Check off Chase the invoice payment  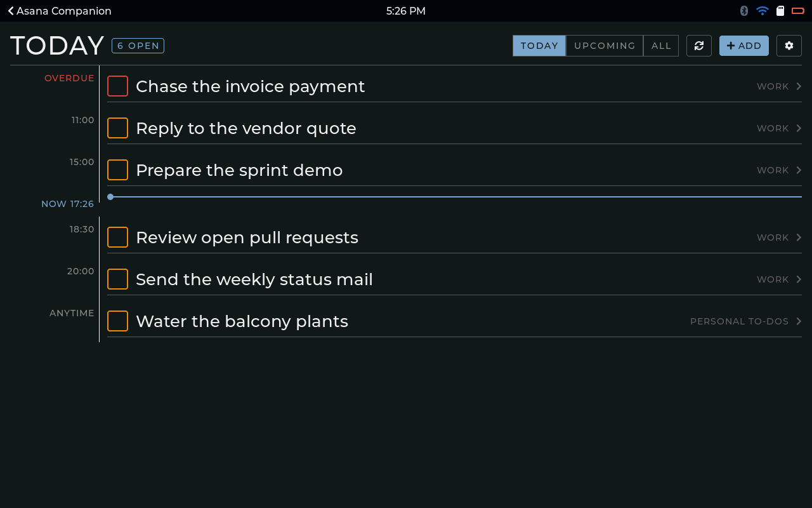tap(117, 86)
